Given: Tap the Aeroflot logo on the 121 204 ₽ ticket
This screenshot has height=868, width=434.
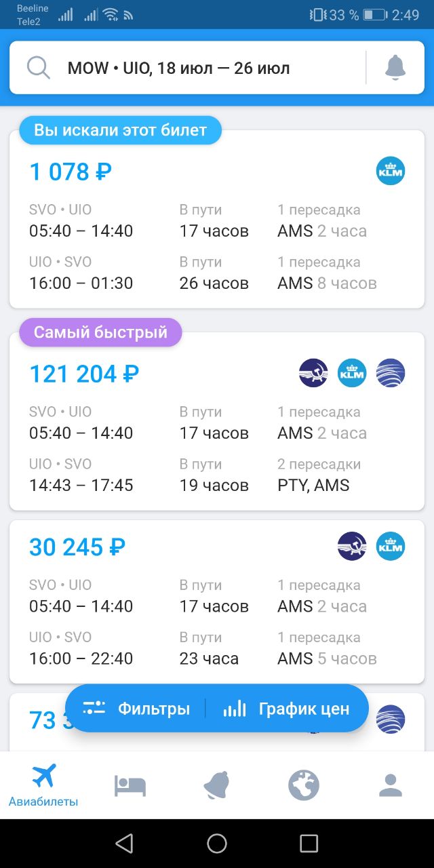Looking at the screenshot, I should pyautogui.click(x=313, y=373).
